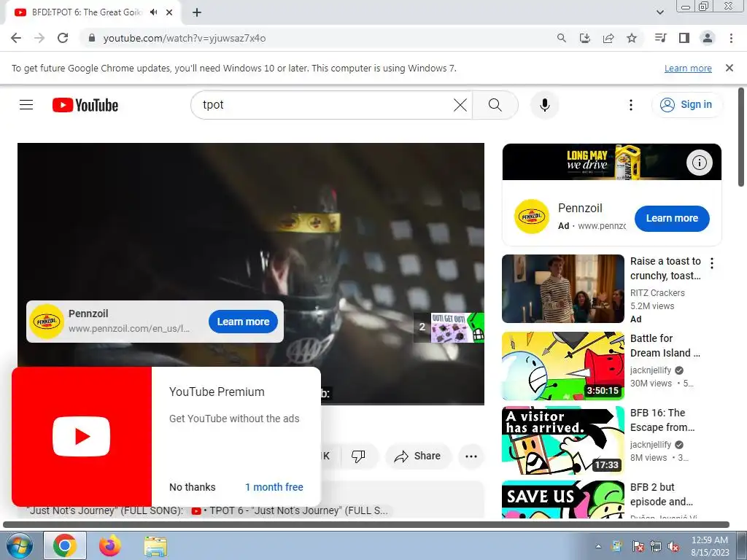
Task: Click the jacknjellify channel under Battle for Dream Island
Action: pos(651,370)
